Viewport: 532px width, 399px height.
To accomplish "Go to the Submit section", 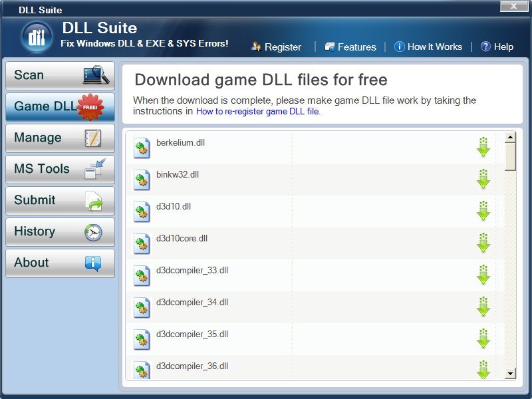I will (60, 201).
